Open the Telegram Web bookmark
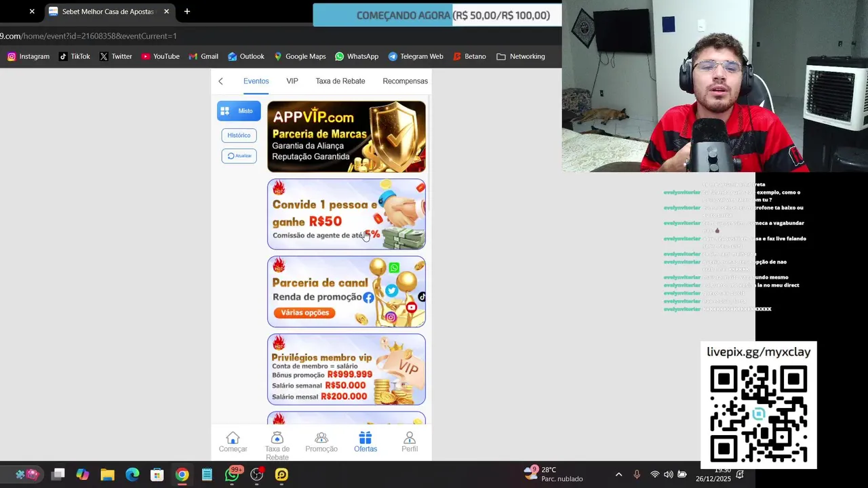The height and width of the screenshot is (488, 868). [416, 56]
